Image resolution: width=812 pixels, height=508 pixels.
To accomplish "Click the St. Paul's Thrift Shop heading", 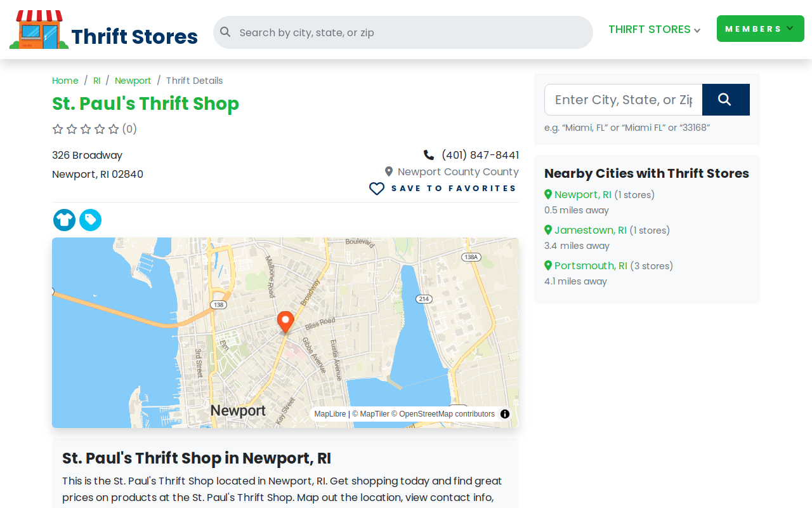I will click(146, 104).
